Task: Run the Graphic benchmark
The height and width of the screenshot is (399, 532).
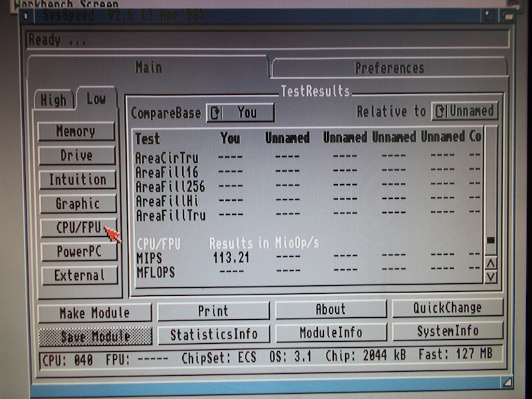Action: [77, 204]
